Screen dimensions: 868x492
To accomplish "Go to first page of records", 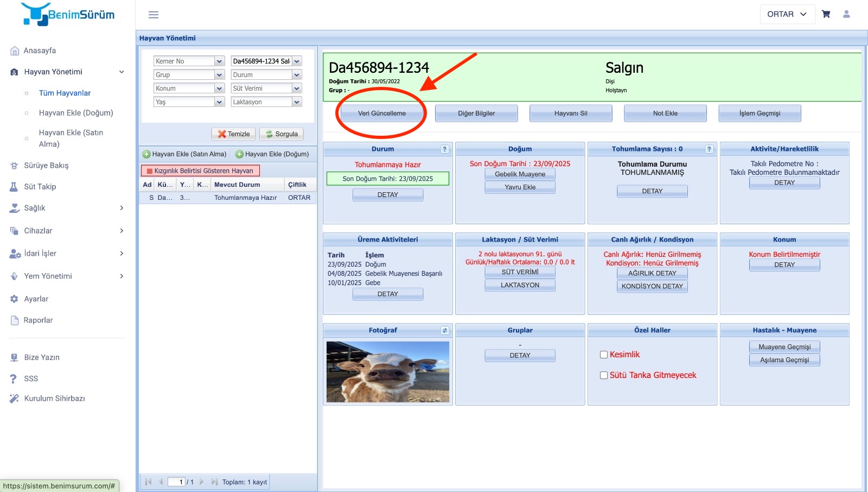I will 148,482.
